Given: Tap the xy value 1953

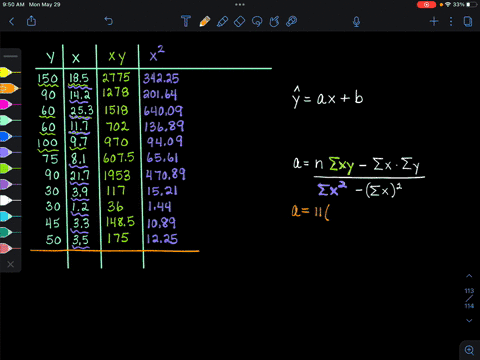Looking at the screenshot, I should 117,175.
